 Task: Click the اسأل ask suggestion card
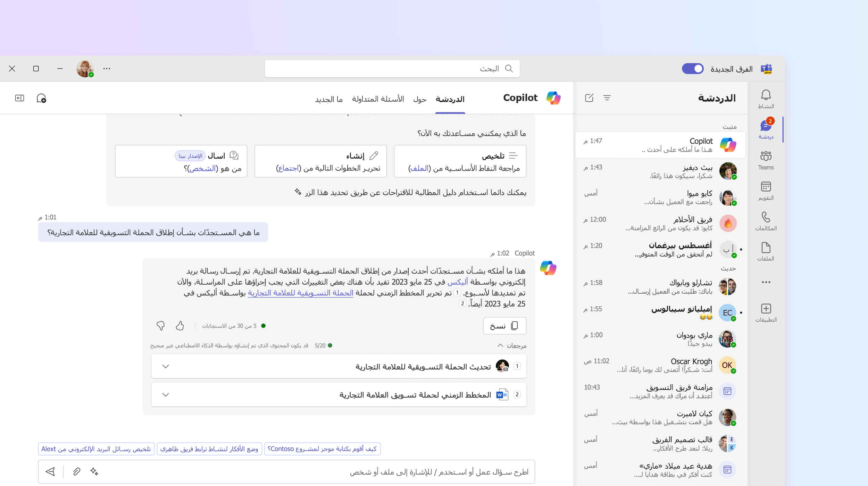click(181, 161)
